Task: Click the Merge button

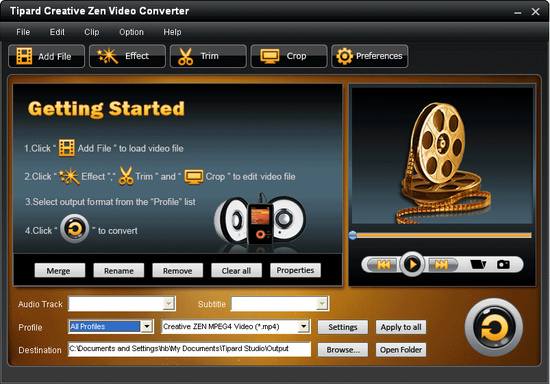Action: pyautogui.click(x=60, y=270)
